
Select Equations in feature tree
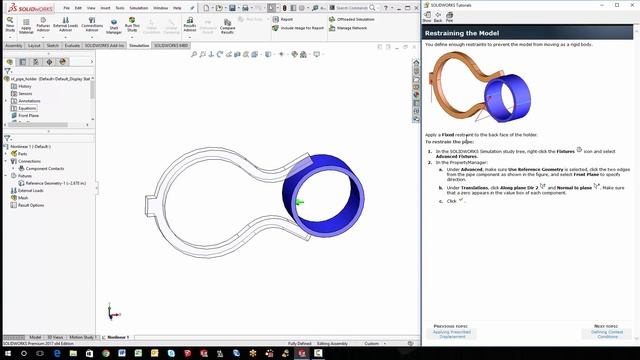(x=27, y=108)
